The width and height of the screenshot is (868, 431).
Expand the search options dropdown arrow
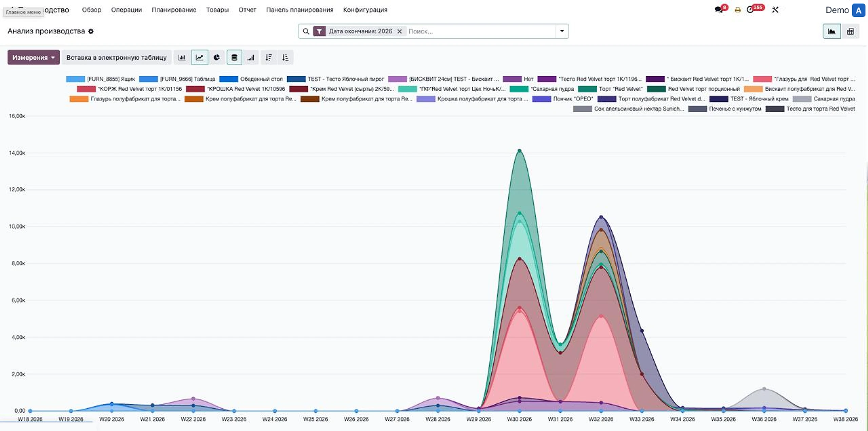tap(562, 31)
